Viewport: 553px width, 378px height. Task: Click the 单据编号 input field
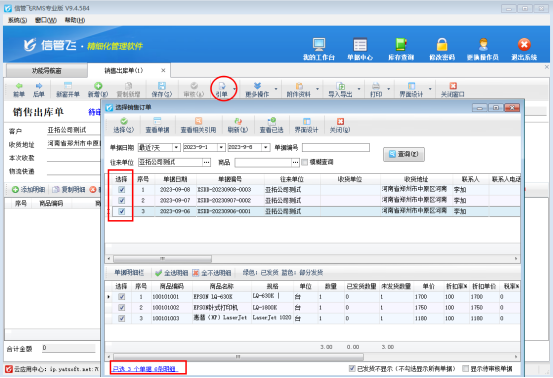[x=336, y=147]
